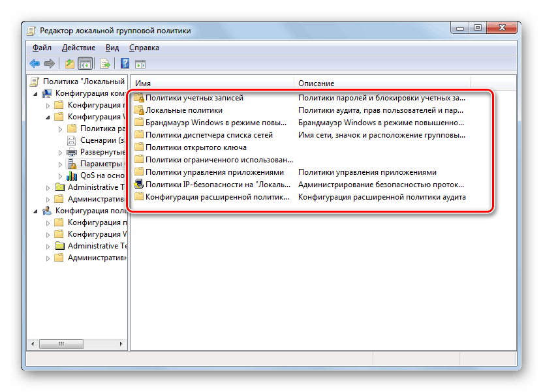Click the folder icon of Политики управления приложениями
This screenshot has width=543, height=392.
pyautogui.click(x=139, y=172)
